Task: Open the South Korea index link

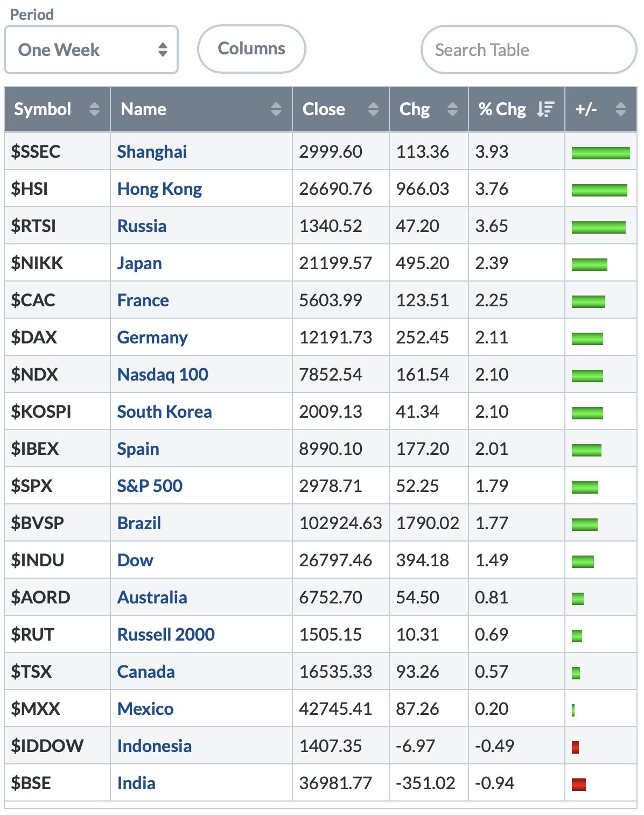Action: tap(164, 412)
